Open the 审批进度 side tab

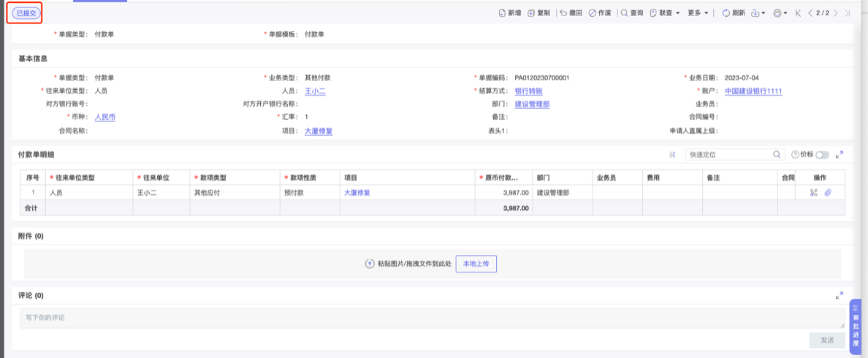pos(856,327)
